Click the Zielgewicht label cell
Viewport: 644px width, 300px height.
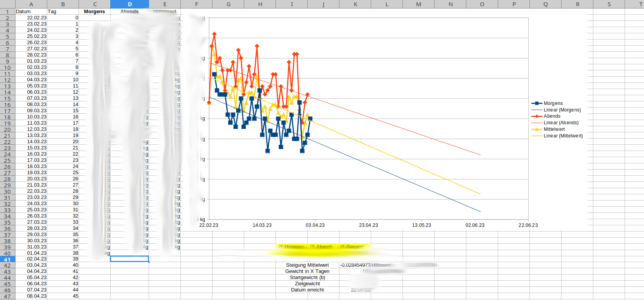(x=307, y=284)
